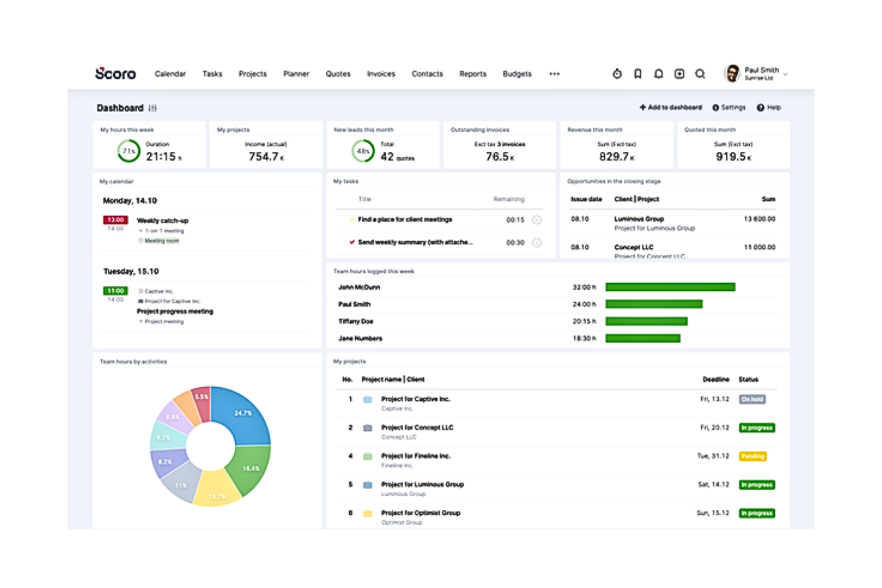
Task: Click Paul Smith's profile avatar
Action: coord(732,73)
